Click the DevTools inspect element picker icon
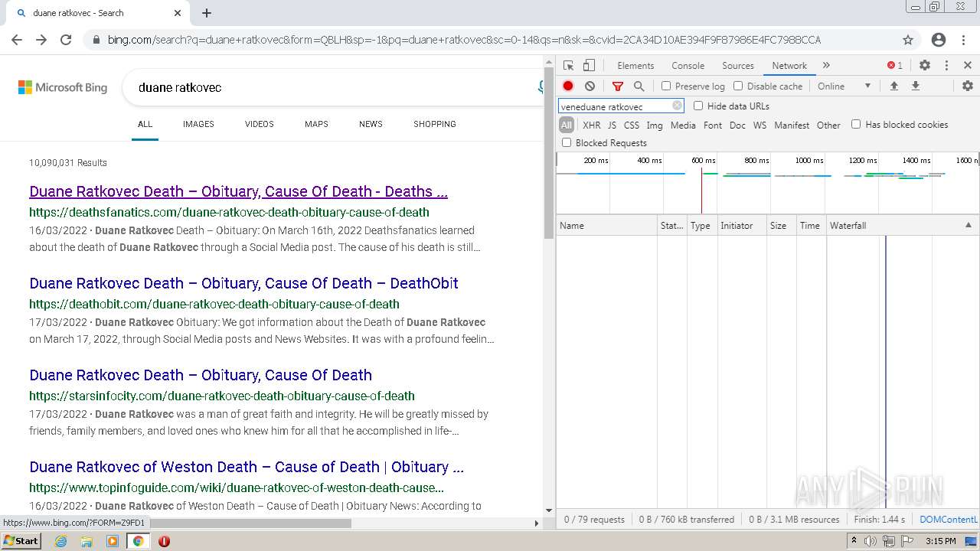This screenshot has width=980, height=551. (568, 66)
